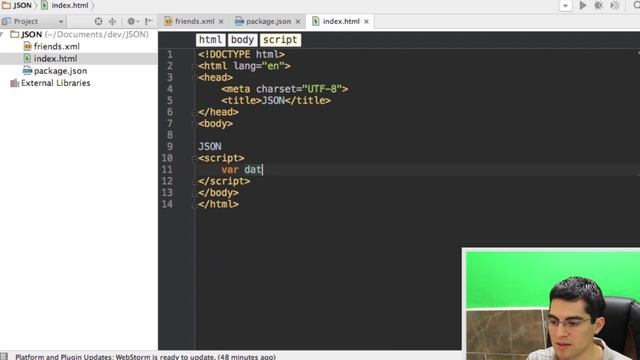This screenshot has height=360, width=640.
Task: Open the Project view dropdown
Action: (61, 22)
